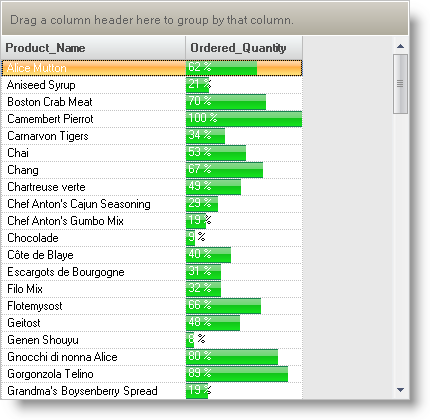Select the Chartreuse verte row
The width and height of the screenshot is (430, 420).
152,187
